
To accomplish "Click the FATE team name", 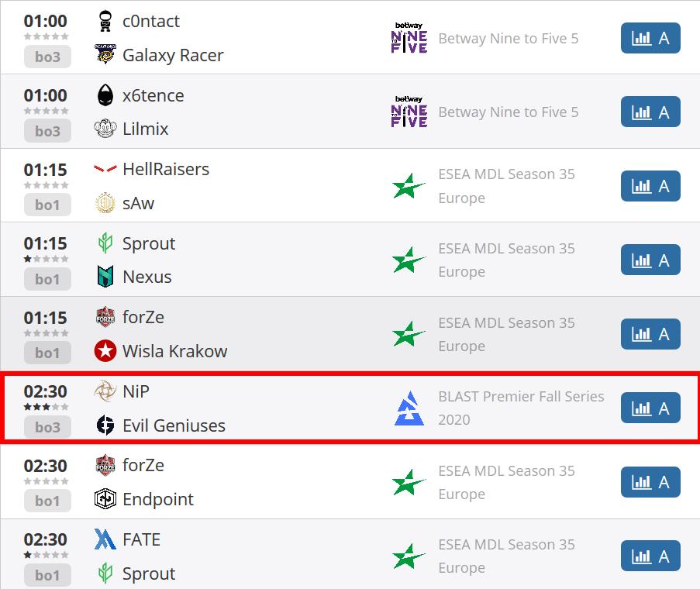I will [142, 539].
